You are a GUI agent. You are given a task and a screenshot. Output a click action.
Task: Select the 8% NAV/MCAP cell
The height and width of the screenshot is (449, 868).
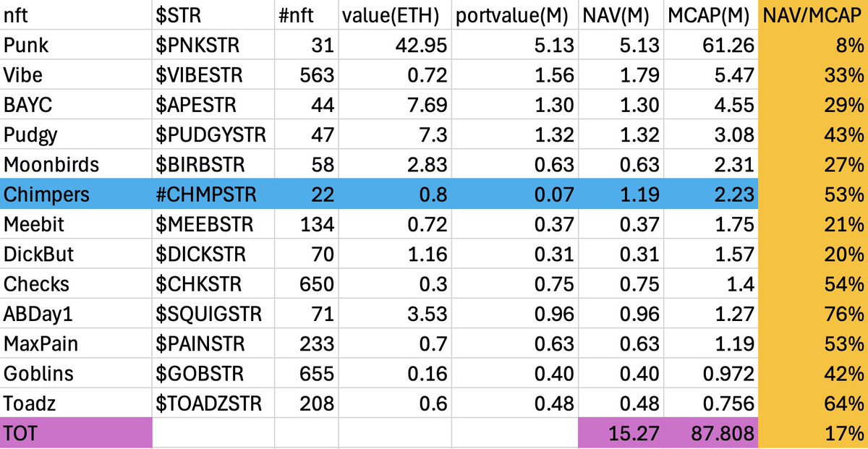[x=813, y=46]
